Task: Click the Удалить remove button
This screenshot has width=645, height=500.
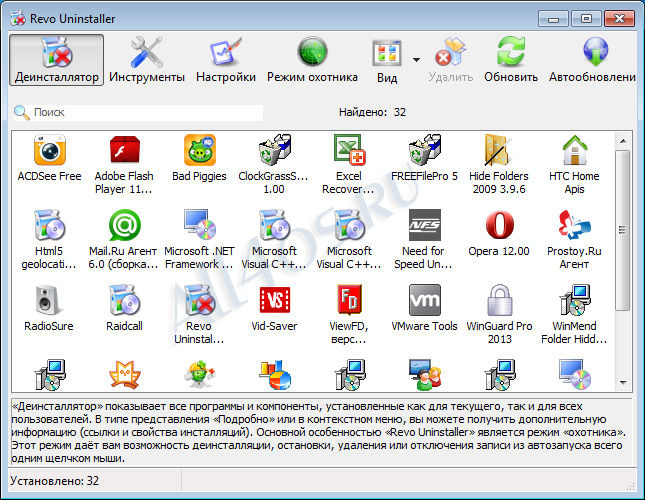Action: tap(450, 60)
